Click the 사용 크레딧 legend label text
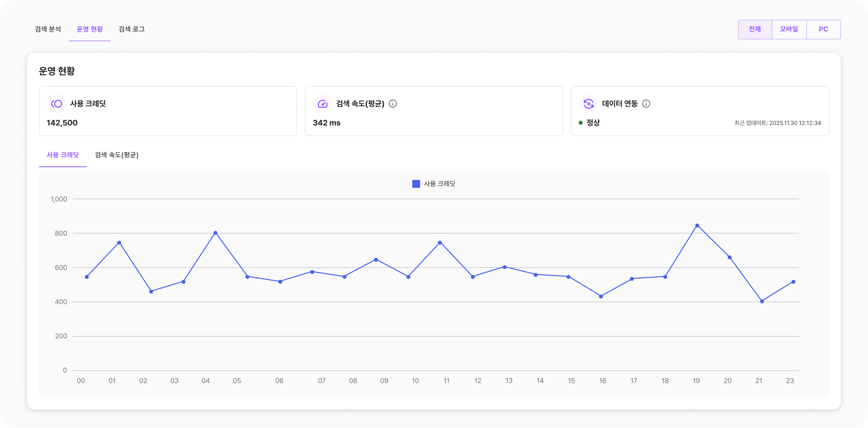This screenshot has width=868, height=428. (x=439, y=184)
